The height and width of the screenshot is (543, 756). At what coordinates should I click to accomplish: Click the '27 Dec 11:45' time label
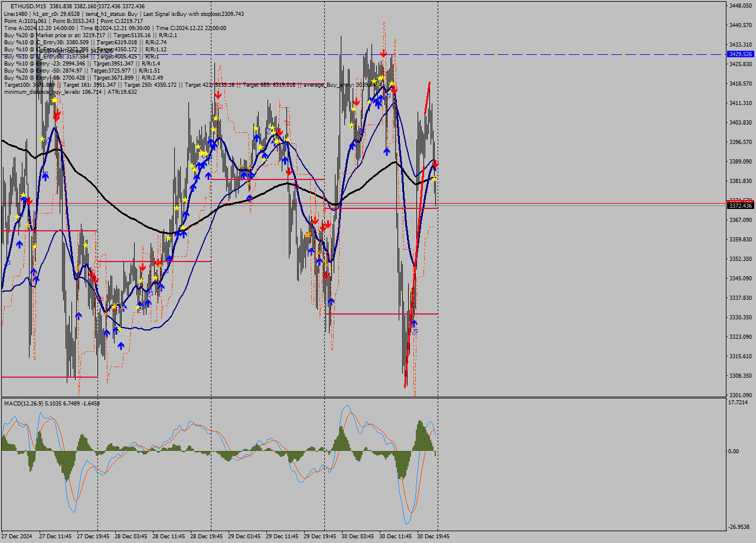56,537
